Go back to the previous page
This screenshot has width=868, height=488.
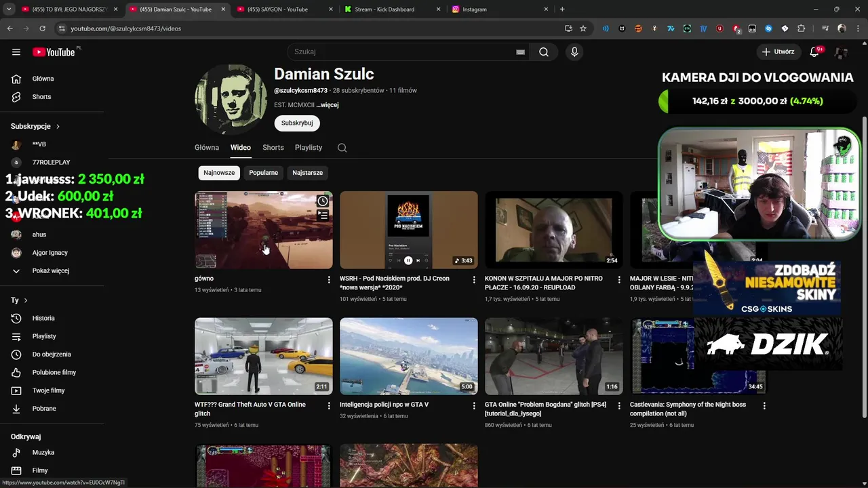10,28
